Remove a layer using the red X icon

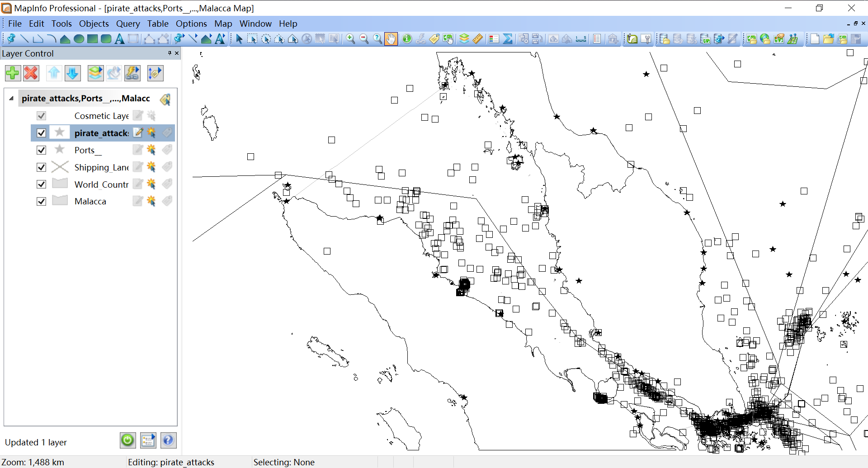coord(30,73)
